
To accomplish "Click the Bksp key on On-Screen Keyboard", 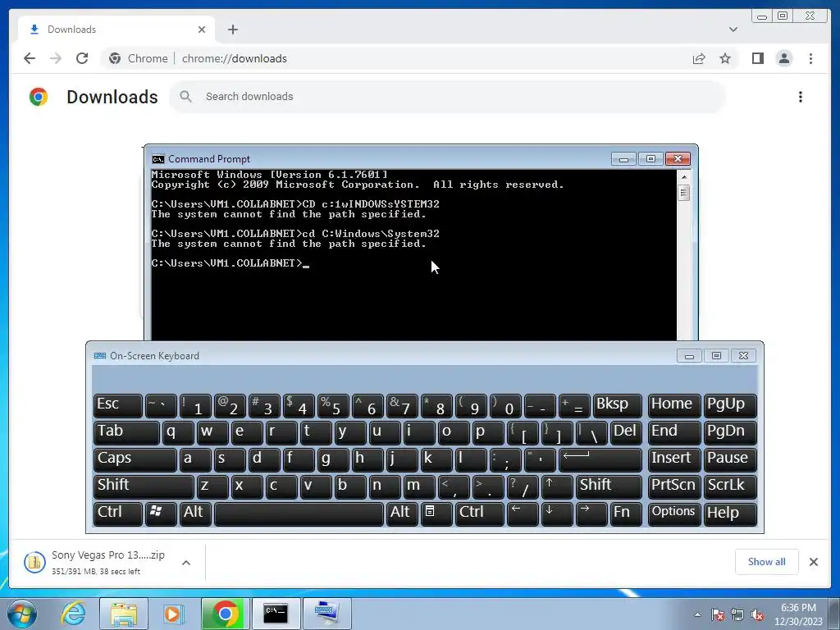I will point(617,405).
